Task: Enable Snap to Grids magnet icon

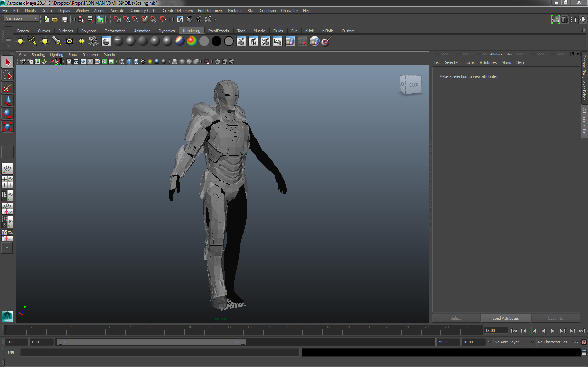Action: (117, 19)
